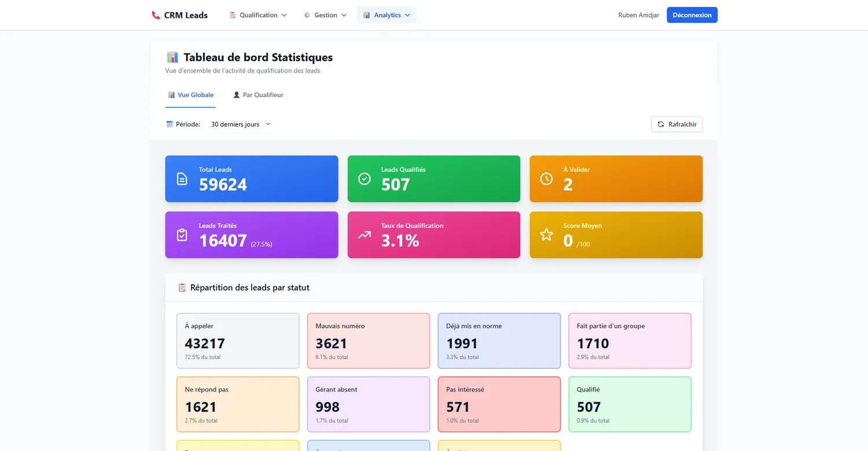The height and width of the screenshot is (451, 868).
Task: Click the CRM Leads phone logo icon
Action: [x=156, y=15]
